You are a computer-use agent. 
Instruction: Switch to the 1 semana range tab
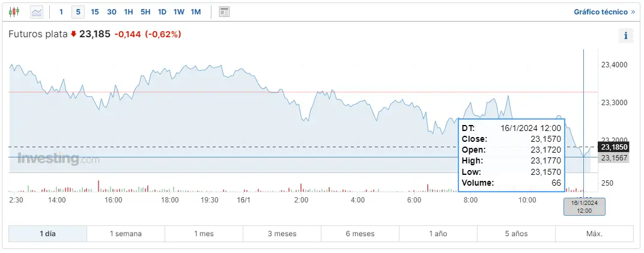click(x=126, y=234)
